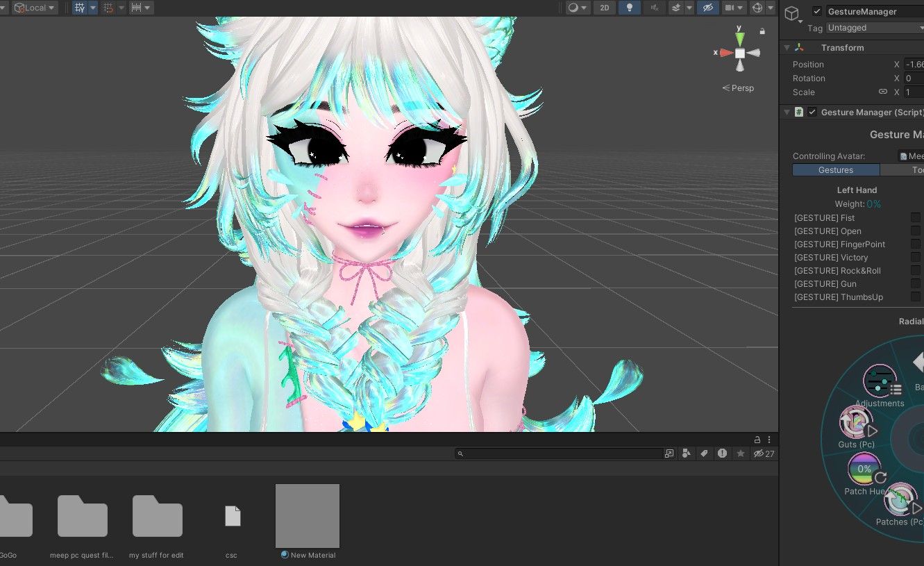Click the red X axis gizmo cone
924x566 pixels.
pyautogui.click(x=726, y=53)
